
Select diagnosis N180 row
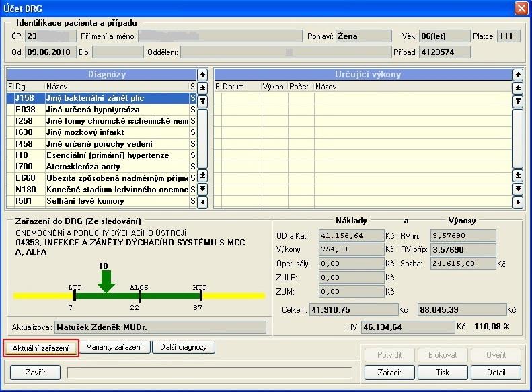tap(102, 190)
